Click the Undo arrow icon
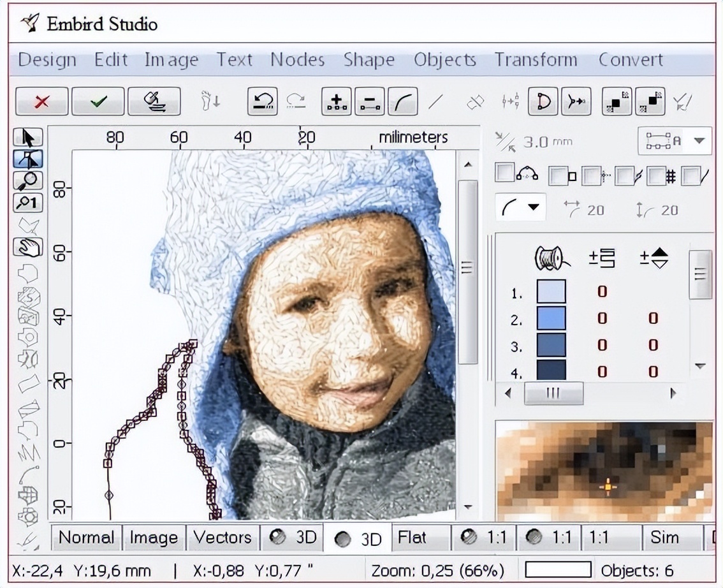This screenshot has height=588, width=723. click(262, 101)
